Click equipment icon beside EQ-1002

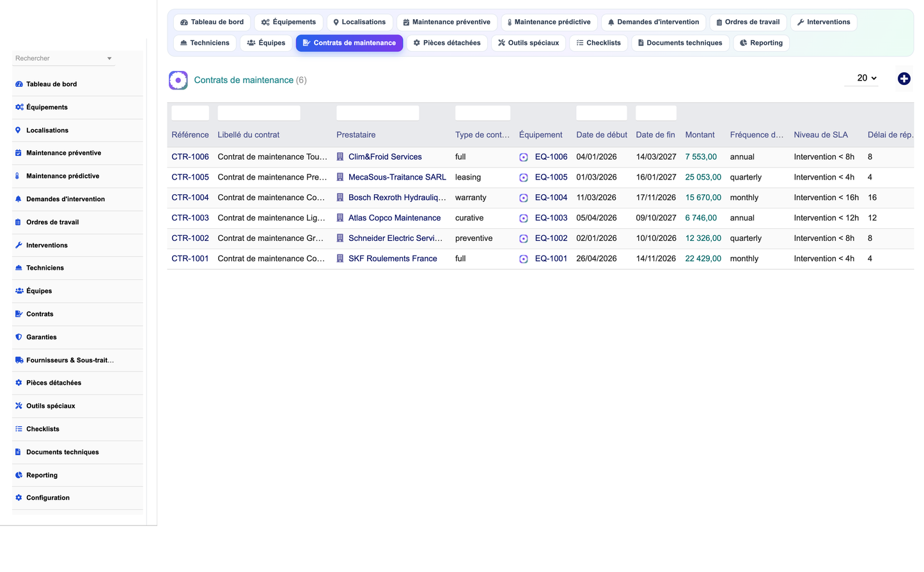coord(524,239)
